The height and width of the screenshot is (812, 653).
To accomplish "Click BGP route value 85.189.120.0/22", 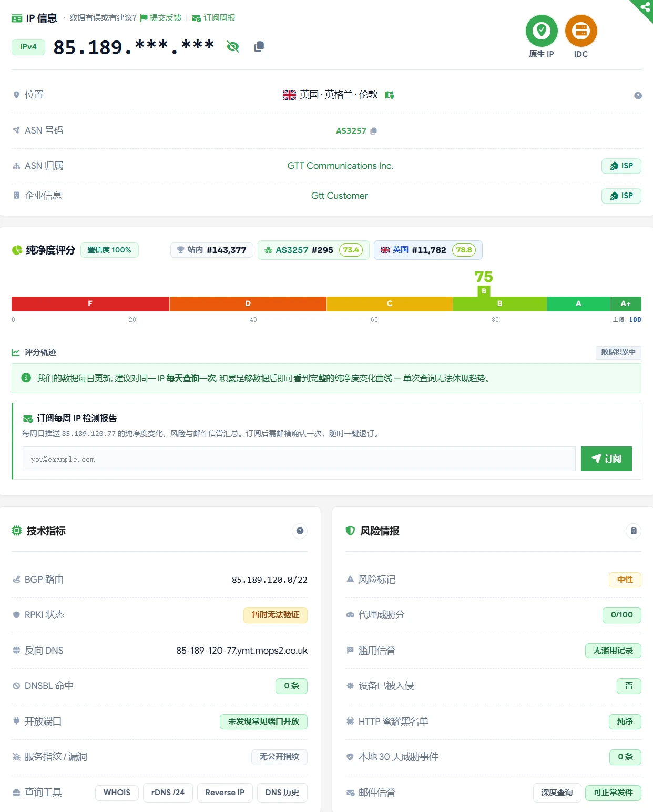I will (x=270, y=580).
